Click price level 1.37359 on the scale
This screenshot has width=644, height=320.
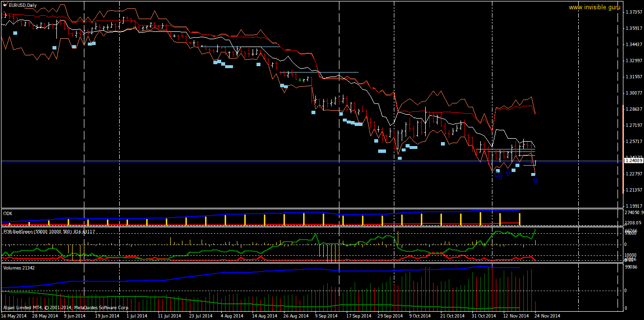click(x=633, y=12)
